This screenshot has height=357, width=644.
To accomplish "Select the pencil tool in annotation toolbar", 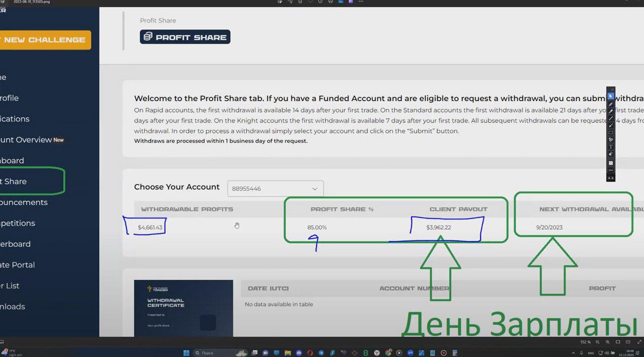I will point(611,104).
